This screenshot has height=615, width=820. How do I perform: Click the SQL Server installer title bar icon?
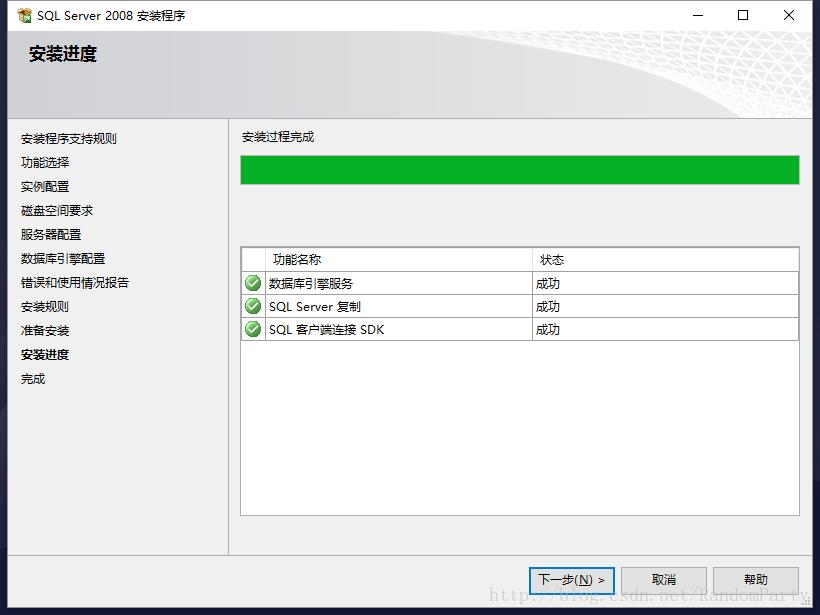pyautogui.click(x=24, y=16)
